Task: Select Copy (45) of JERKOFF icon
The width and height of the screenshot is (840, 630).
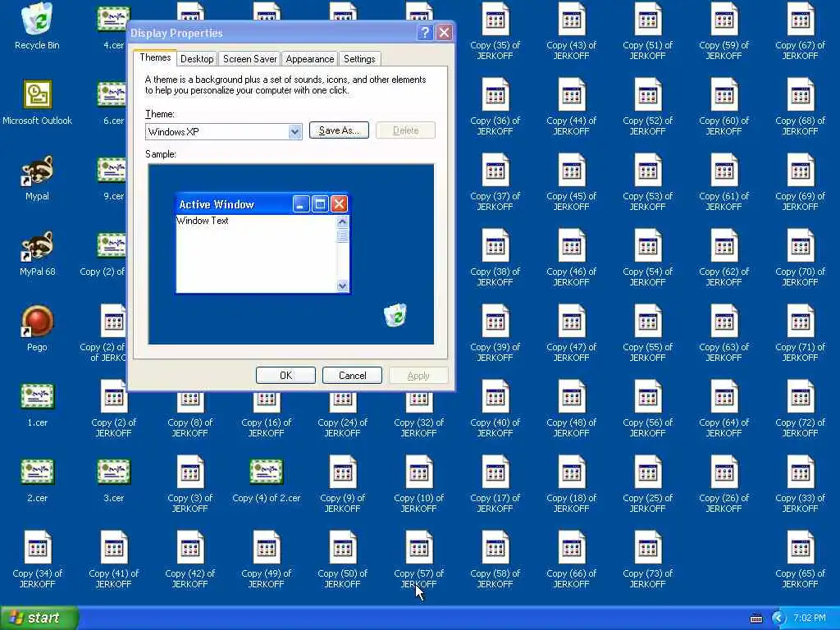Action: [x=571, y=171]
